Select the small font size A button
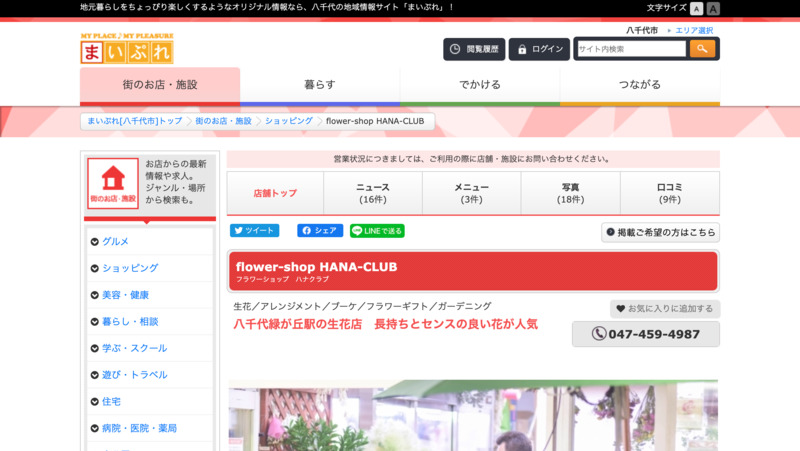 pyautogui.click(x=696, y=8)
